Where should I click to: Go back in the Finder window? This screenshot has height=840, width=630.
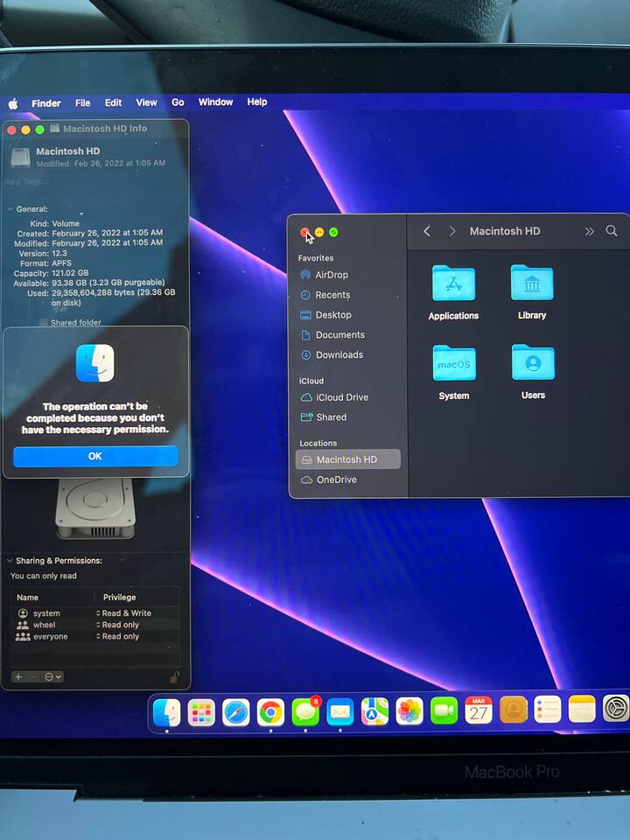[x=427, y=231]
